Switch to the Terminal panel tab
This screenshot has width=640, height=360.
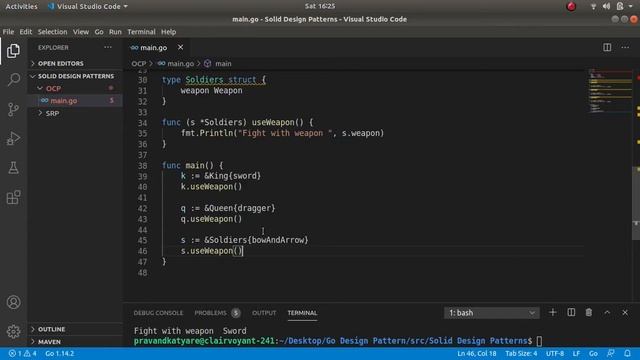pos(302,313)
